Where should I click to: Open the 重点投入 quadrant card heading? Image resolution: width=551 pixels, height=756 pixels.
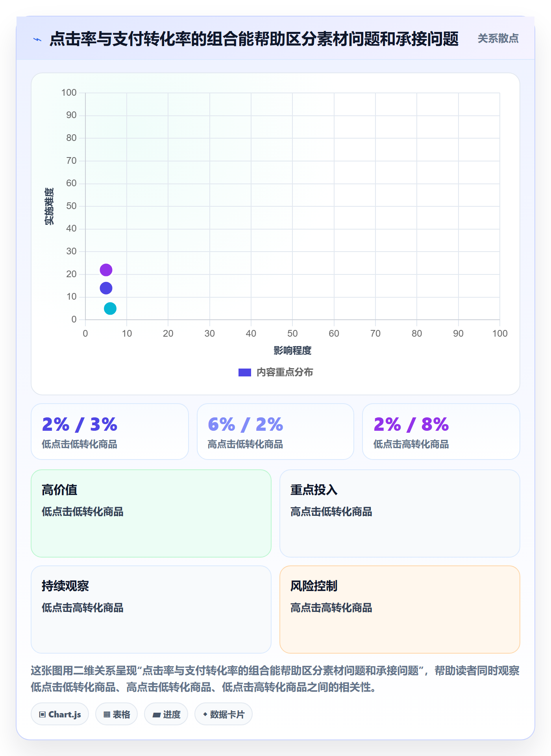[x=314, y=490]
